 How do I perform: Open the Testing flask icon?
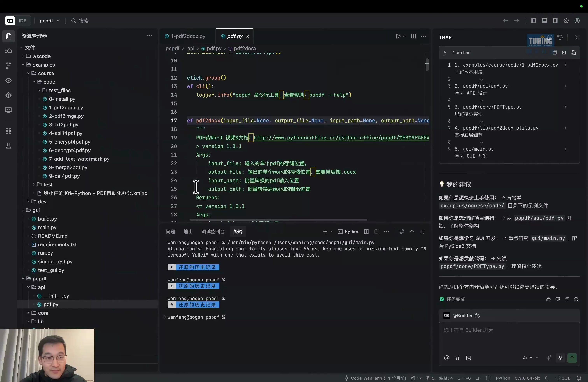9,146
